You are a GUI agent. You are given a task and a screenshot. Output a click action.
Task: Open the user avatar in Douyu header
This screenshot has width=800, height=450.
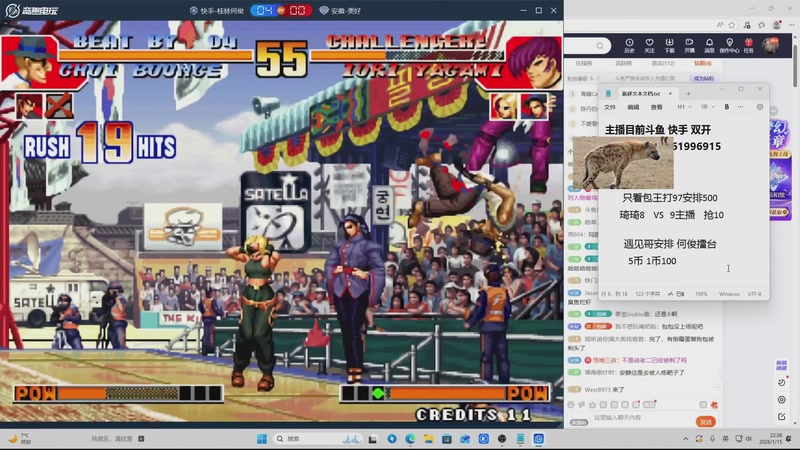(x=770, y=45)
